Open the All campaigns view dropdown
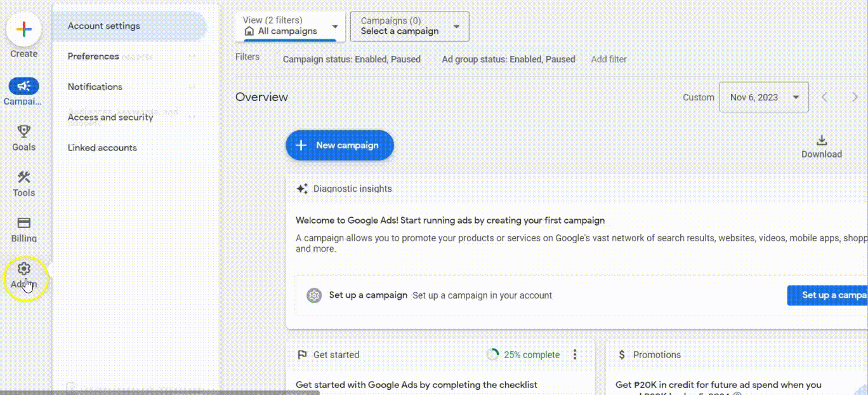The width and height of the screenshot is (868, 395). (290, 26)
